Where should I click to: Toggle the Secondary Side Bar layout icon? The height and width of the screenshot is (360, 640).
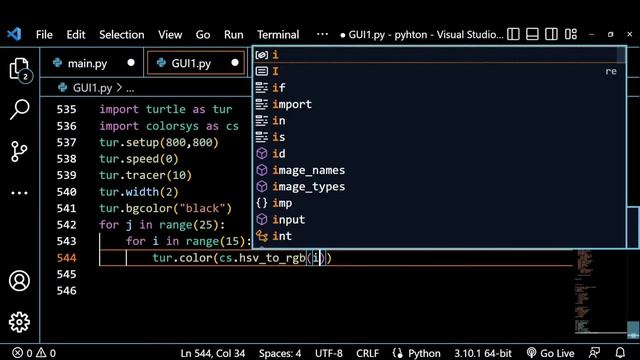tap(551, 34)
